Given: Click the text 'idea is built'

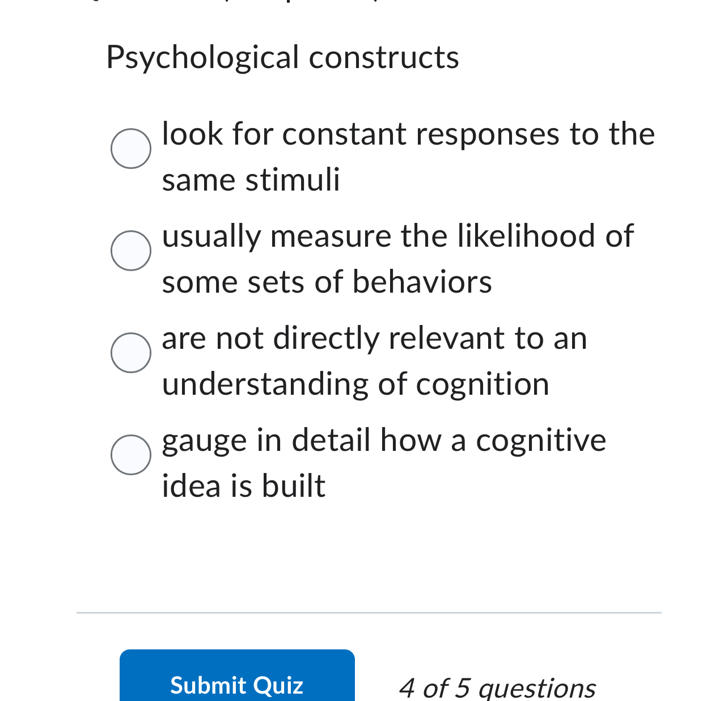Looking at the screenshot, I should 243,487.
